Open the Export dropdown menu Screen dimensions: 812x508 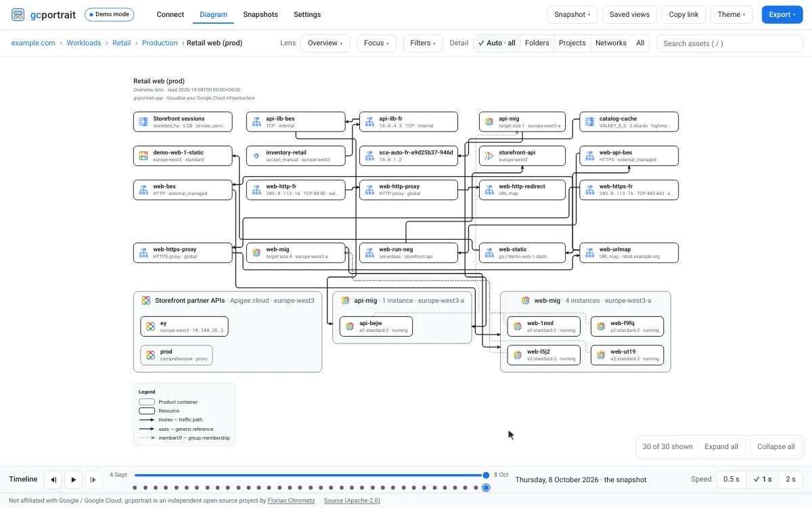[783, 14]
